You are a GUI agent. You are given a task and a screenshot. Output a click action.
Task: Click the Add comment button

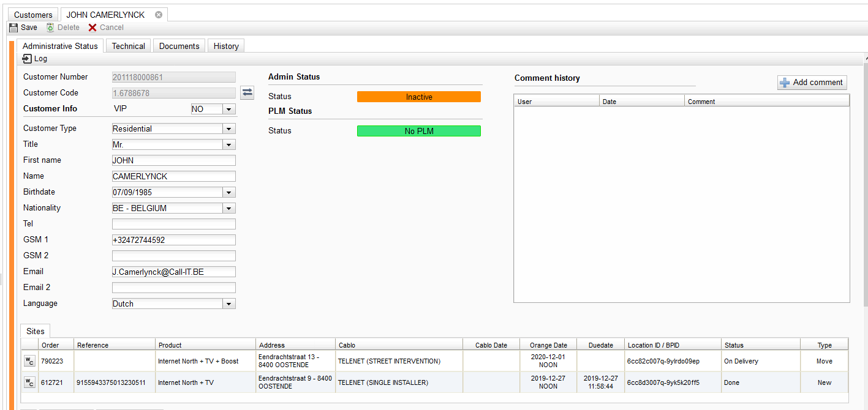tap(812, 83)
